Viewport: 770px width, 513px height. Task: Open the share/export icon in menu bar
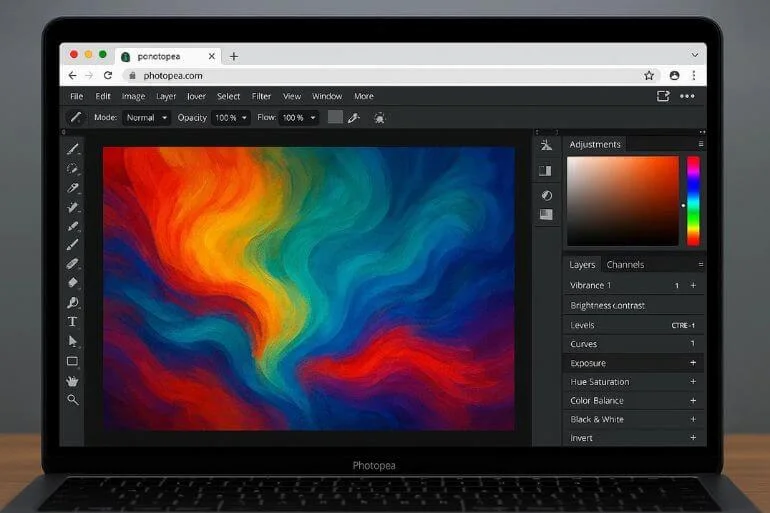coord(663,96)
